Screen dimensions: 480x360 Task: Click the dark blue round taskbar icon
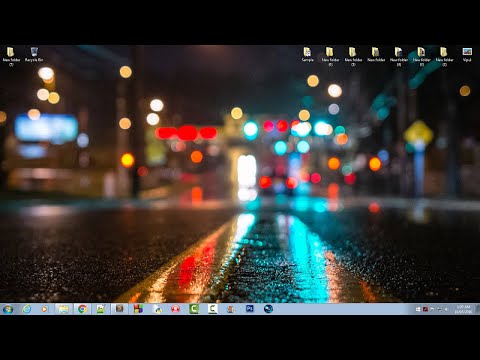point(268,309)
